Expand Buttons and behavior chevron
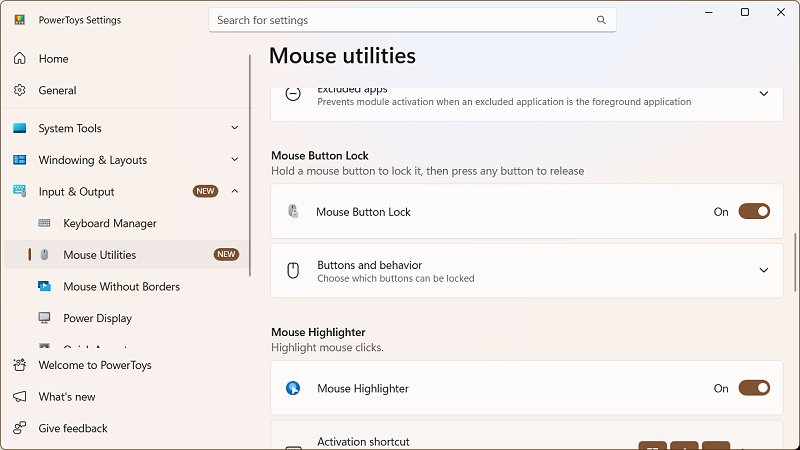This screenshot has height=450, width=800. 764,270
